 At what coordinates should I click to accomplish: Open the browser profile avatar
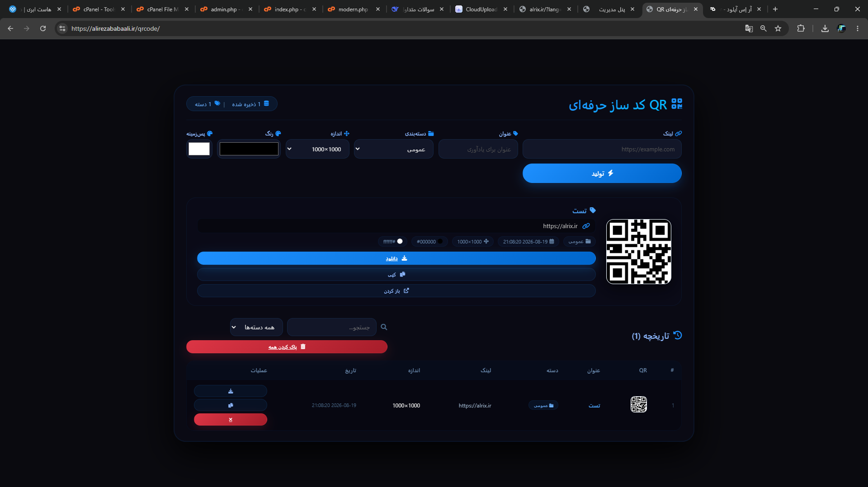tap(841, 28)
